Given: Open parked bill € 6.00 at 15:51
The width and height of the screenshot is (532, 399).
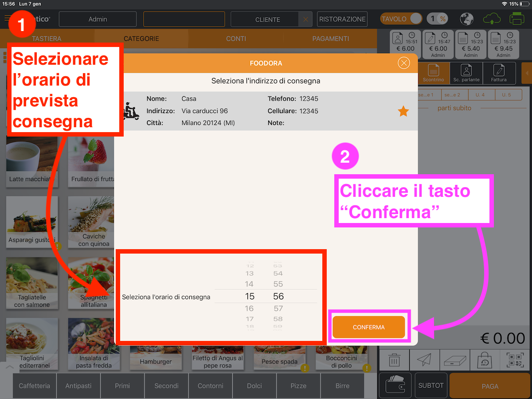Looking at the screenshot, I should [405, 44].
